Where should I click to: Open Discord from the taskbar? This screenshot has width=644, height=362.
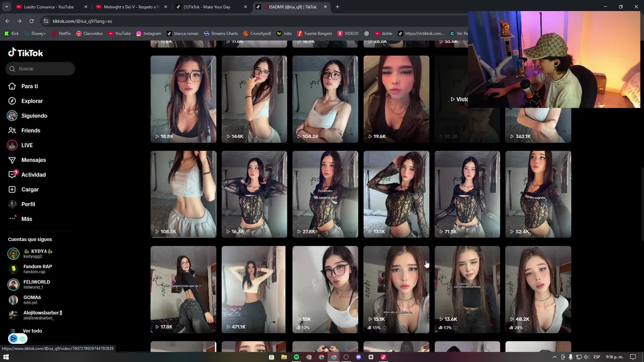point(358,357)
